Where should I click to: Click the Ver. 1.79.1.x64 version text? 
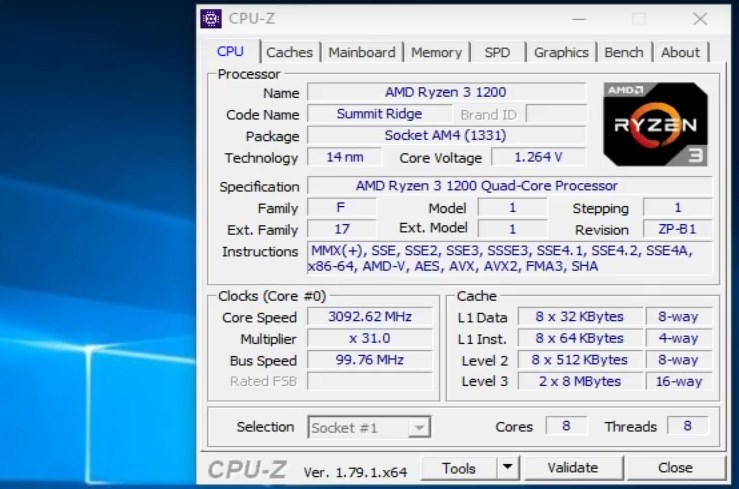coord(355,472)
